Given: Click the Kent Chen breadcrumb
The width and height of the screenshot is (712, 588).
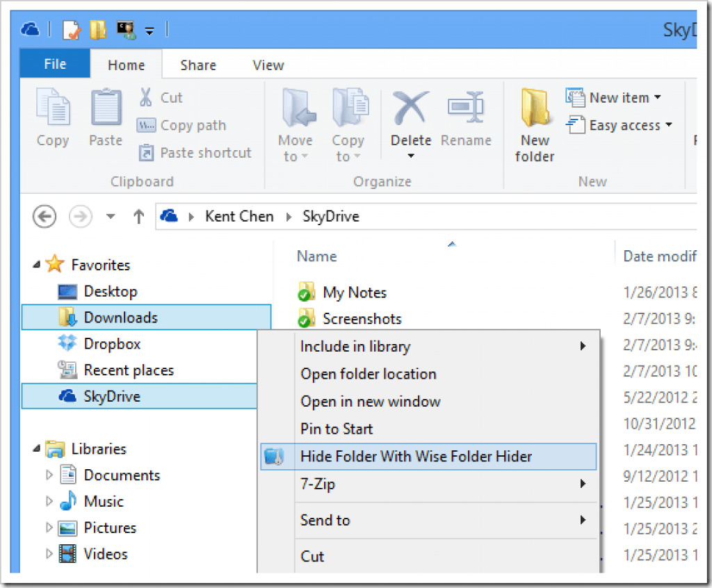Looking at the screenshot, I should 239,216.
